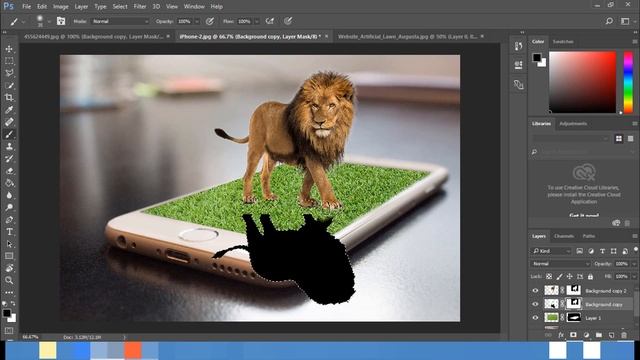
Task: Select the Dodge tool
Action: click(9, 207)
